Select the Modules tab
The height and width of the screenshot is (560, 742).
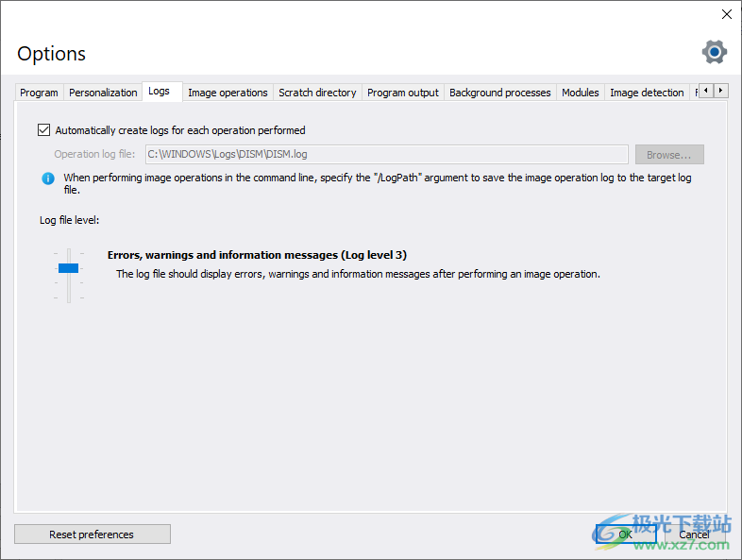580,93
